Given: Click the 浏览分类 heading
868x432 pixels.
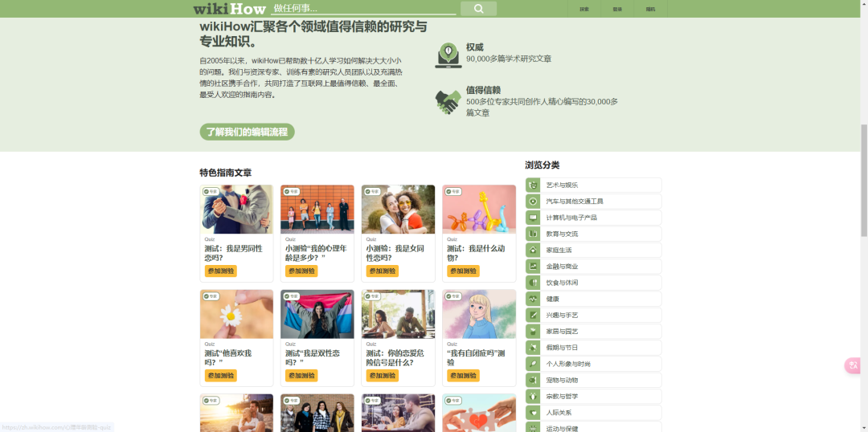Looking at the screenshot, I should (x=542, y=165).
